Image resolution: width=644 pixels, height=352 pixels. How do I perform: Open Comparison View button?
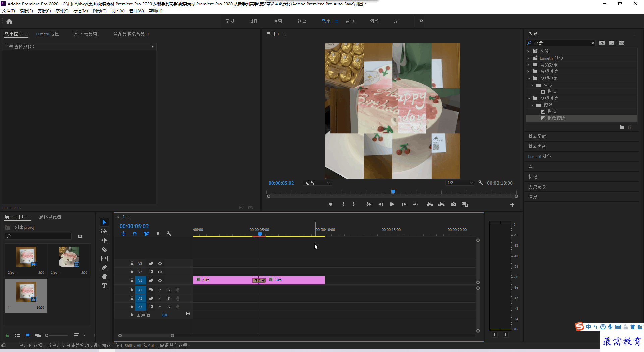[x=465, y=204]
